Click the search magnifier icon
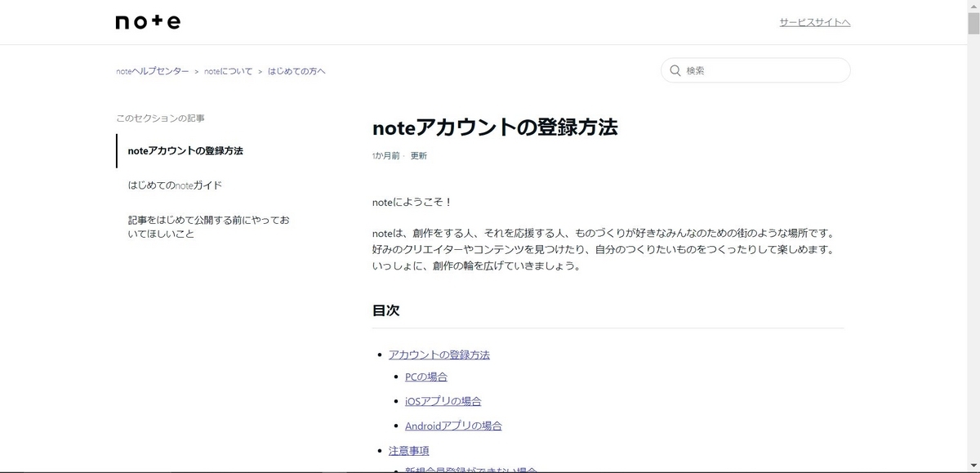This screenshot has height=473, width=980. (675, 70)
